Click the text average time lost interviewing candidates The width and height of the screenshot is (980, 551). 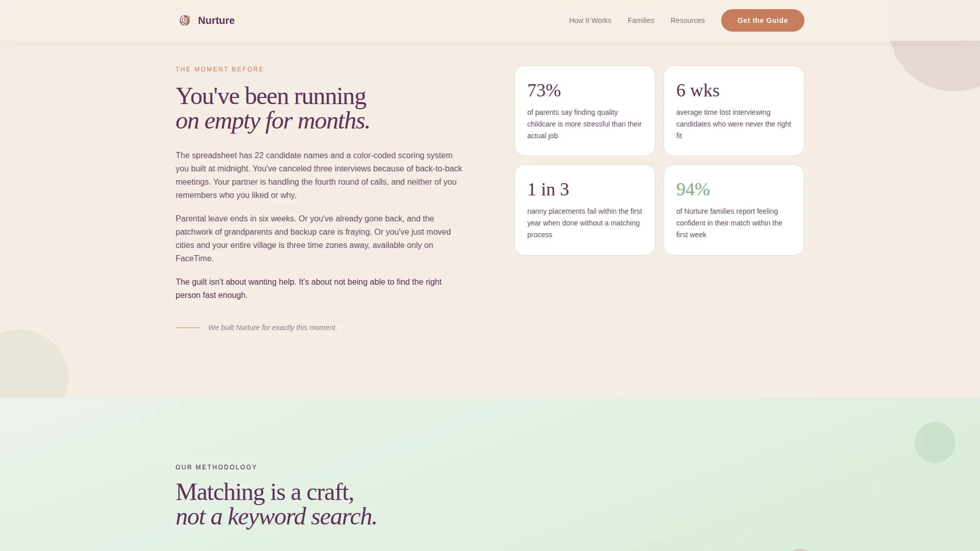pyautogui.click(x=733, y=124)
